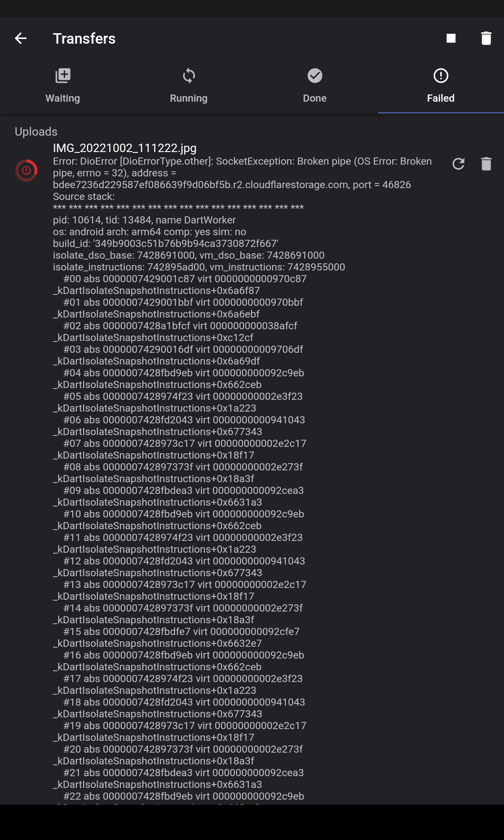This screenshot has width=504, height=840.
Task: Select the Failed tab label
Action: pyautogui.click(x=441, y=98)
